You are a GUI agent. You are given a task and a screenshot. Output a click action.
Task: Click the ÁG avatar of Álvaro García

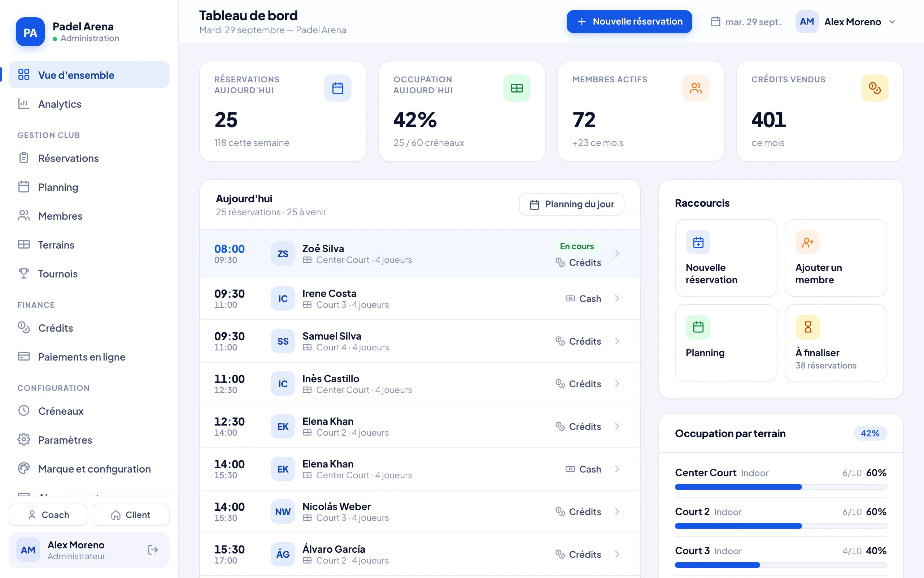(283, 554)
